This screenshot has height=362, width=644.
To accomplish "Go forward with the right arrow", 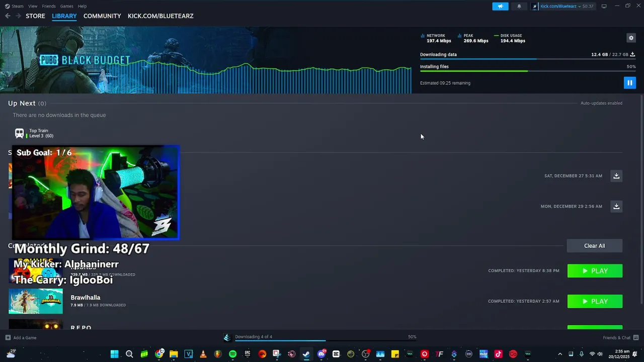I will (x=18, y=16).
